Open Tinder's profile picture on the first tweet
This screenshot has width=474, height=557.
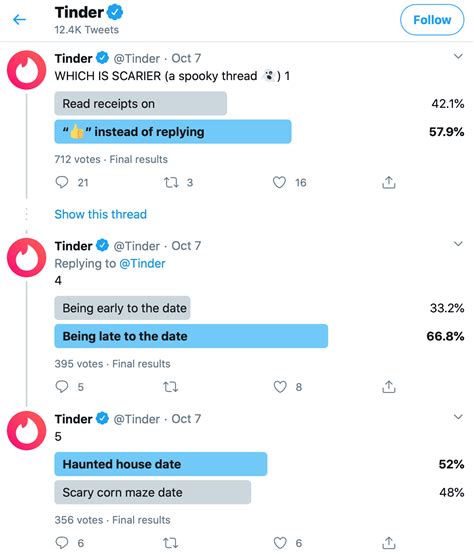[x=27, y=70]
